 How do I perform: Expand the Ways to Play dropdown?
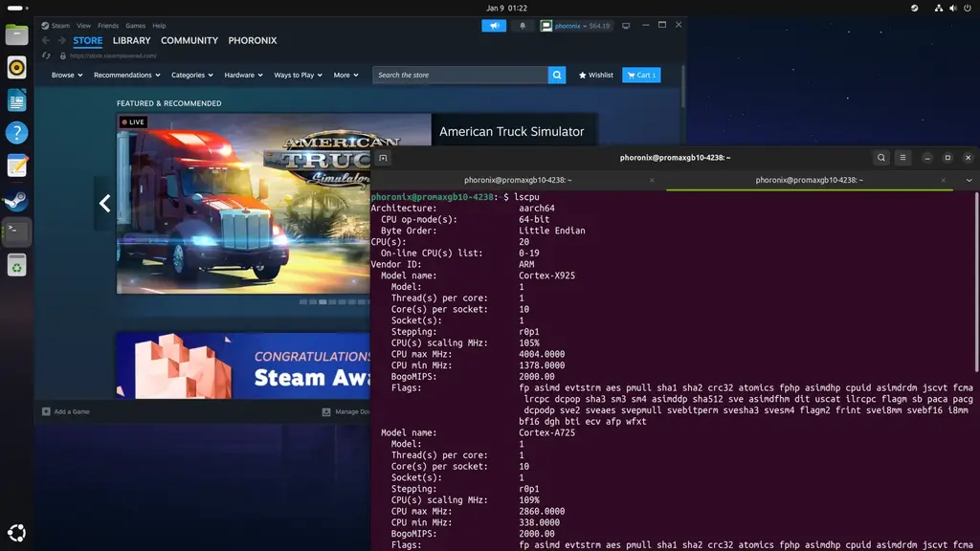tap(299, 75)
